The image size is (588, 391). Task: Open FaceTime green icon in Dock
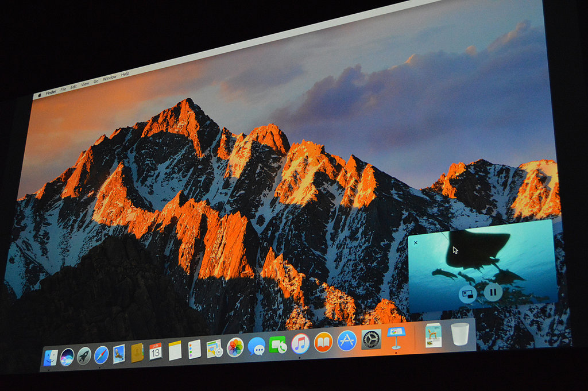(x=278, y=345)
